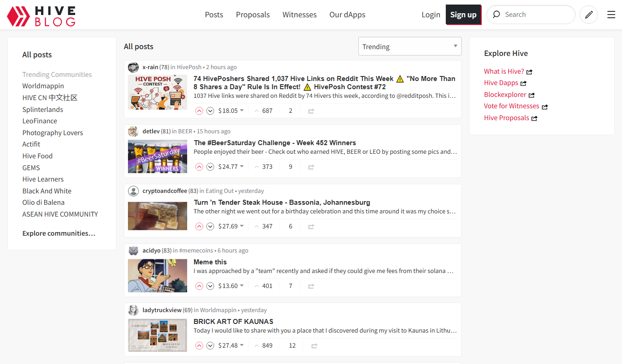This screenshot has width=622, height=364.
Task: Open the Hive Proposals link
Action: 506,118
